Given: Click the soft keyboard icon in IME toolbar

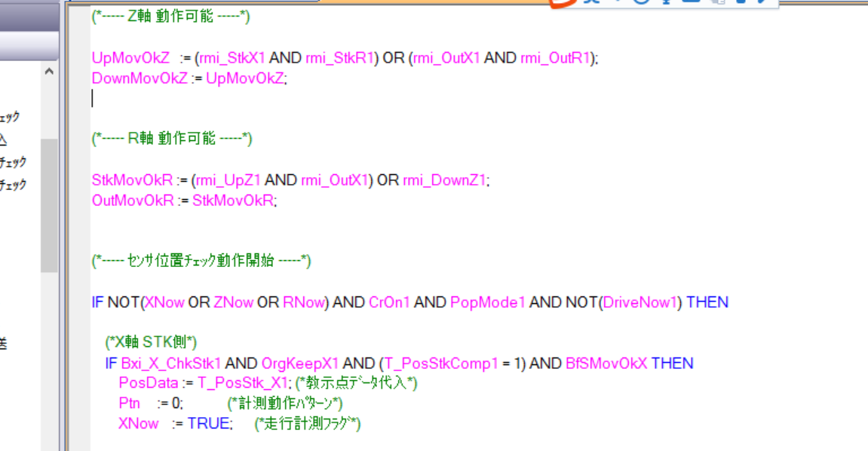Looking at the screenshot, I should pyautogui.click(x=690, y=2).
